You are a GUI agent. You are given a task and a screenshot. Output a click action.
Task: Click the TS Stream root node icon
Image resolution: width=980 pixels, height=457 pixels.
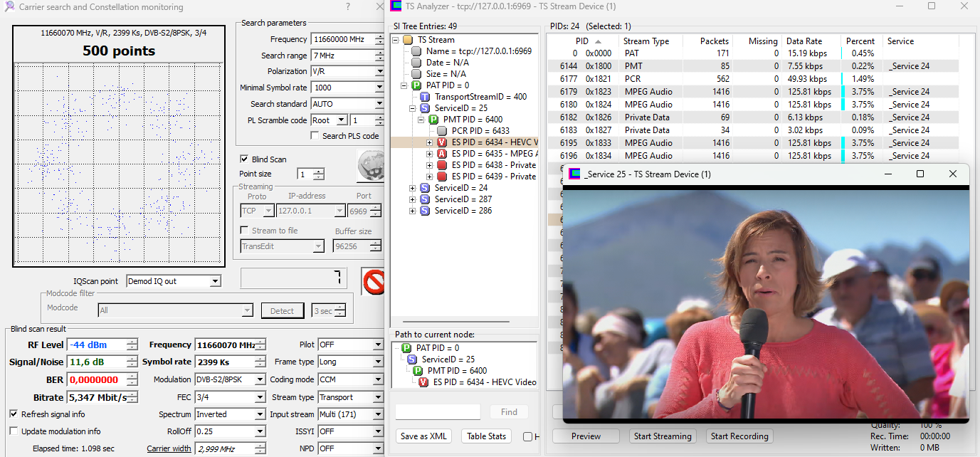tap(408, 40)
